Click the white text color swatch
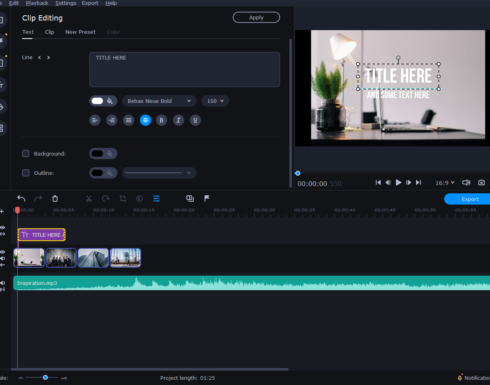The image size is (490, 385). [x=97, y=101]
